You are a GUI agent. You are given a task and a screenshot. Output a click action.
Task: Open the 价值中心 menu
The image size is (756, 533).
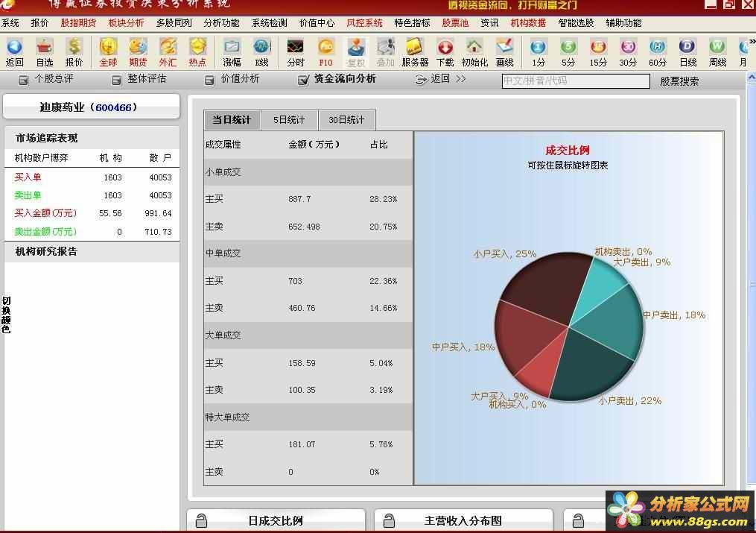pyautogui.click(x=317, y=22)
